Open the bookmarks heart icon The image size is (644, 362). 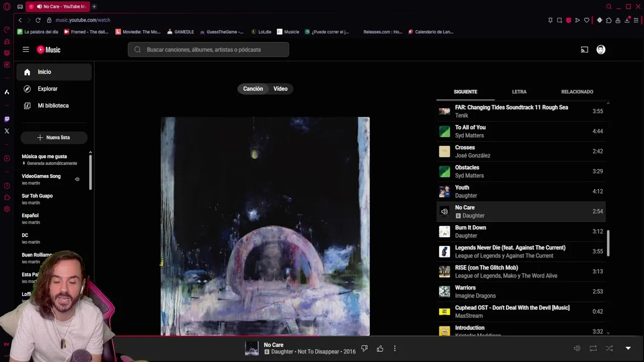click(587, 20)
